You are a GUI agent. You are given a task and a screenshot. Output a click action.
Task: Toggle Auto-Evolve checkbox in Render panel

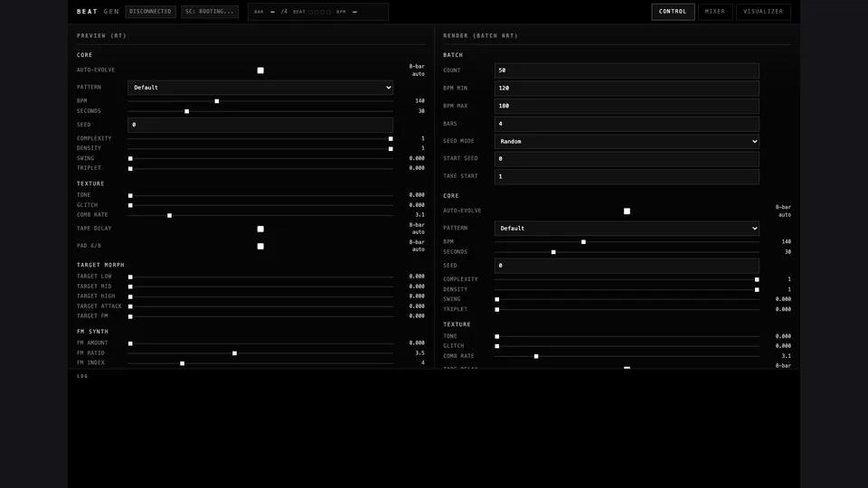(x=627, y=211)
